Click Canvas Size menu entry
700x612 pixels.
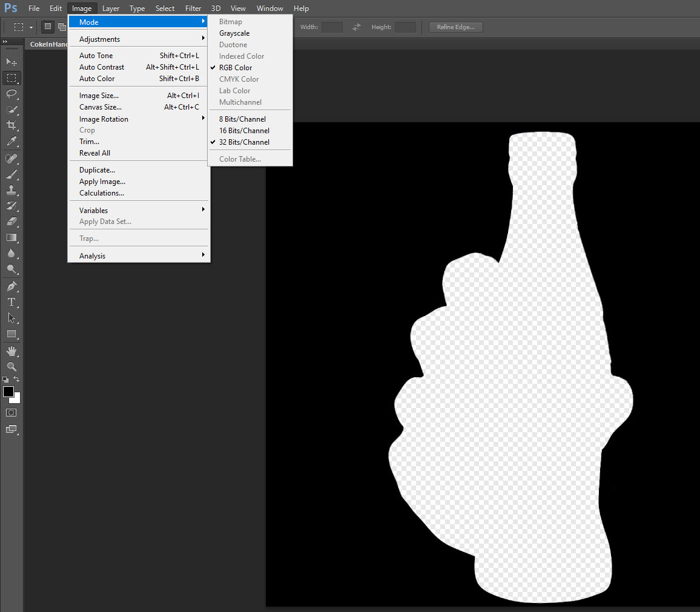[101, 107]
